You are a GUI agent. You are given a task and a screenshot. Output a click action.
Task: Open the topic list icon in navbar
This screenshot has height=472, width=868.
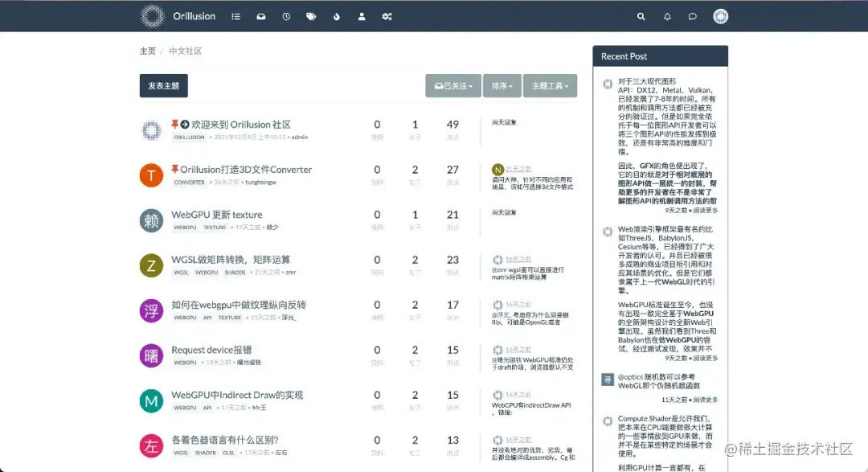(235, 16)
